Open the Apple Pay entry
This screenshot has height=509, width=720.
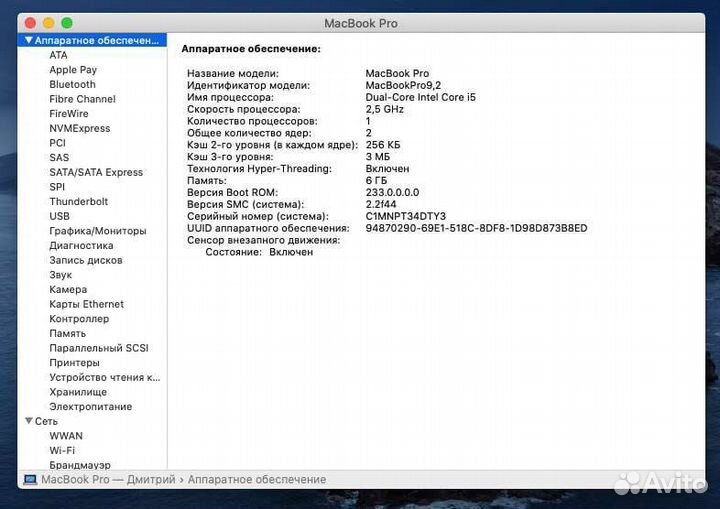click(x=73, y=70)
